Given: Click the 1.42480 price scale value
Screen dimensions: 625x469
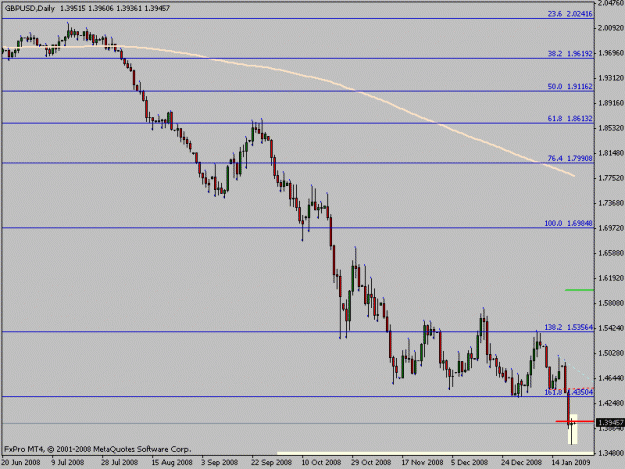Looking at the screenshot, I should click(x=611, y=403).
